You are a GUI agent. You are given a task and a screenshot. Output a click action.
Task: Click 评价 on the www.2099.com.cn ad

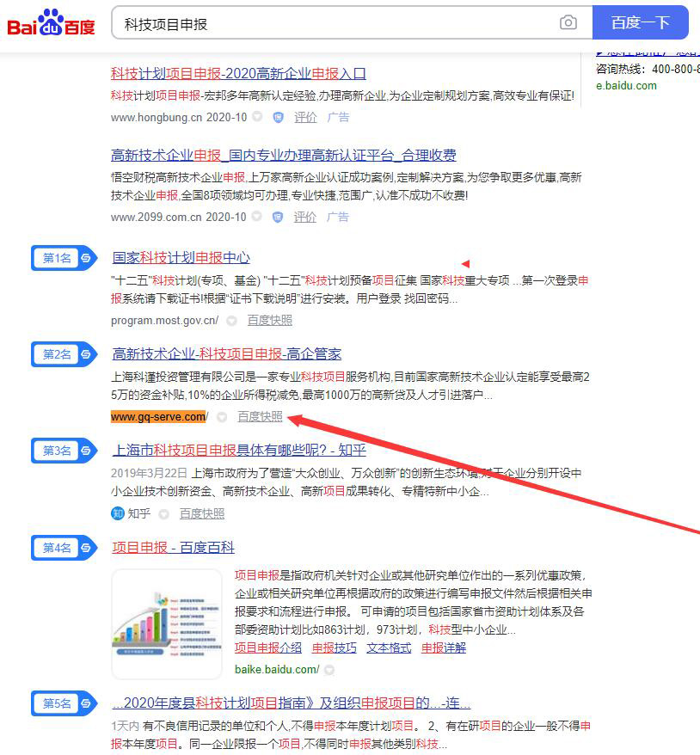coord(304,218)
